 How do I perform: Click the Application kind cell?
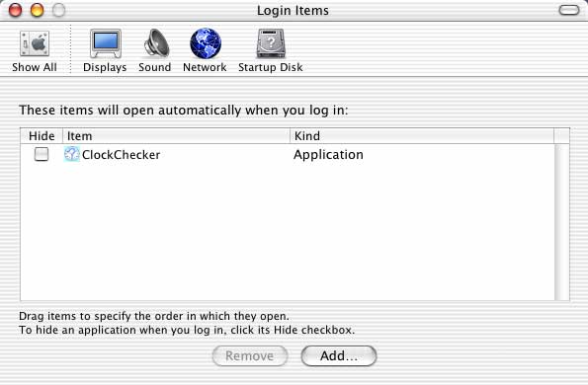(x=328, y=155)
